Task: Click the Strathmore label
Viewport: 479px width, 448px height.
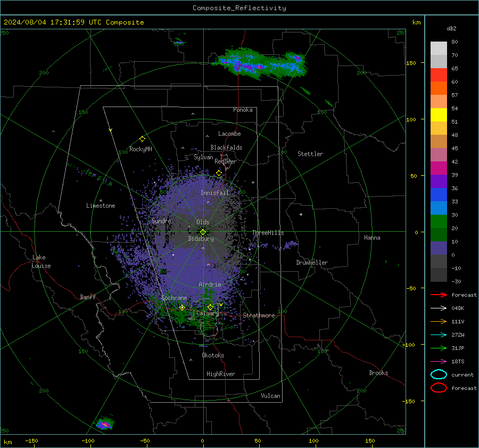Action: 259,315
